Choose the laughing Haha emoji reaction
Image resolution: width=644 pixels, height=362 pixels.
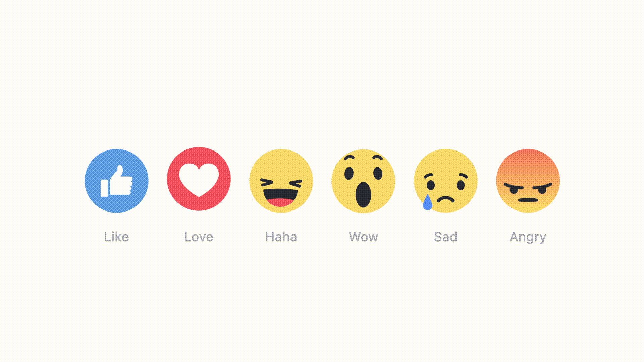point(281,181)
